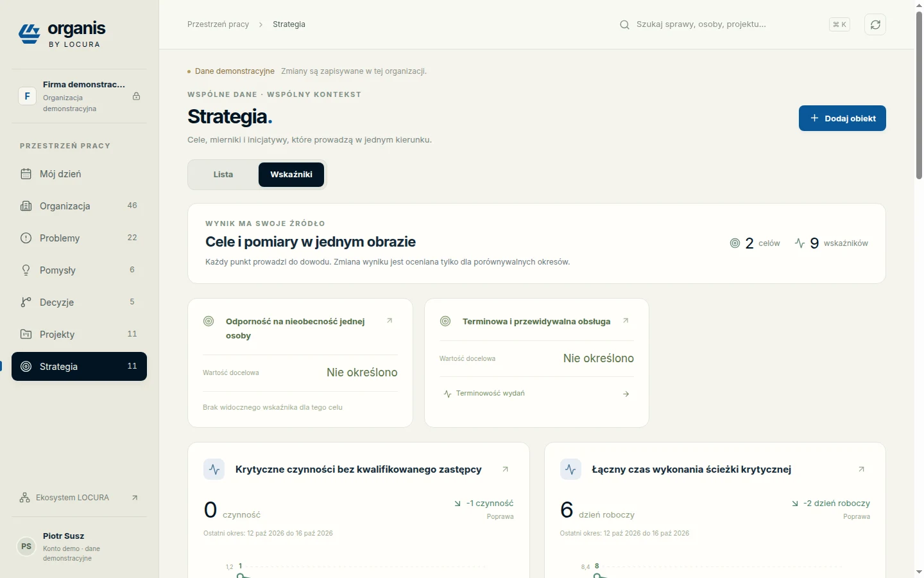Open the Problemy section
The width and height of the screenshot is (924, 578).
coord(79,238)
